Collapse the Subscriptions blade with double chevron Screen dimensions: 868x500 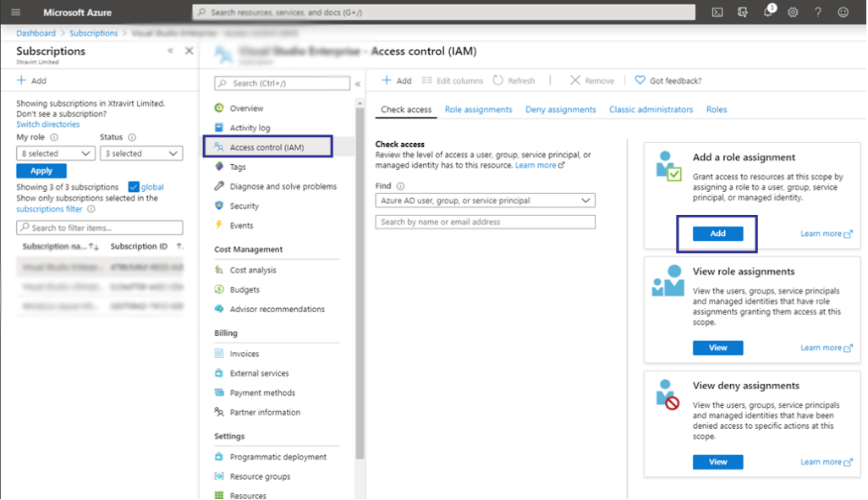[171, 51]
